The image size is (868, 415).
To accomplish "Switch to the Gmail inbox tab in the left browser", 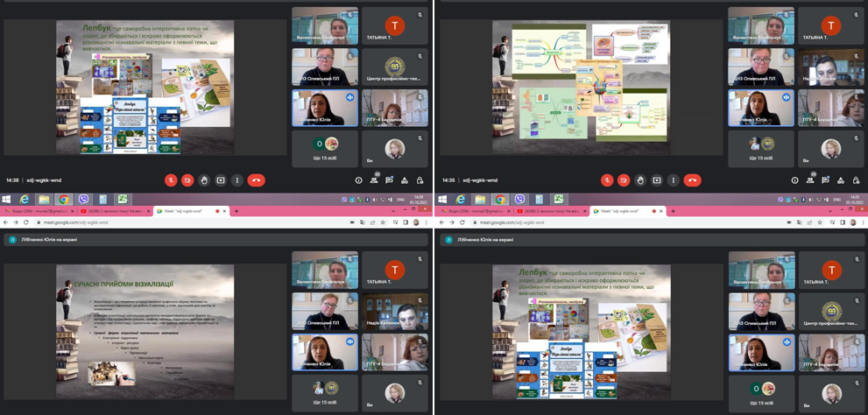I will point(35,211).
